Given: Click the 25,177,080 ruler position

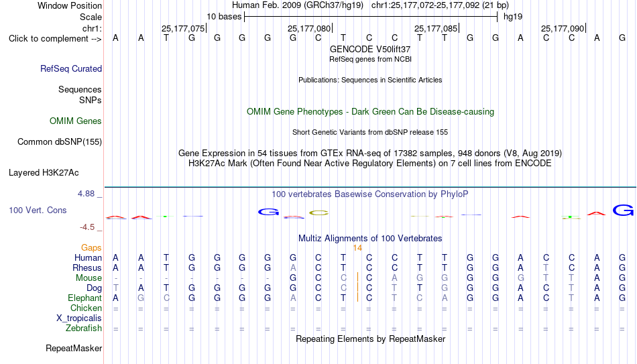Looking at the screenshot, I should tap(309, 28).
